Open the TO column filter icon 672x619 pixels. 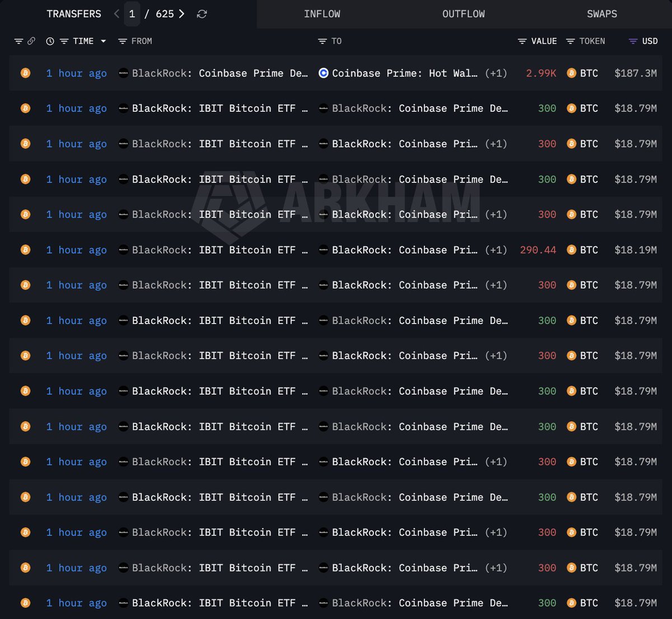pos(322,41)
